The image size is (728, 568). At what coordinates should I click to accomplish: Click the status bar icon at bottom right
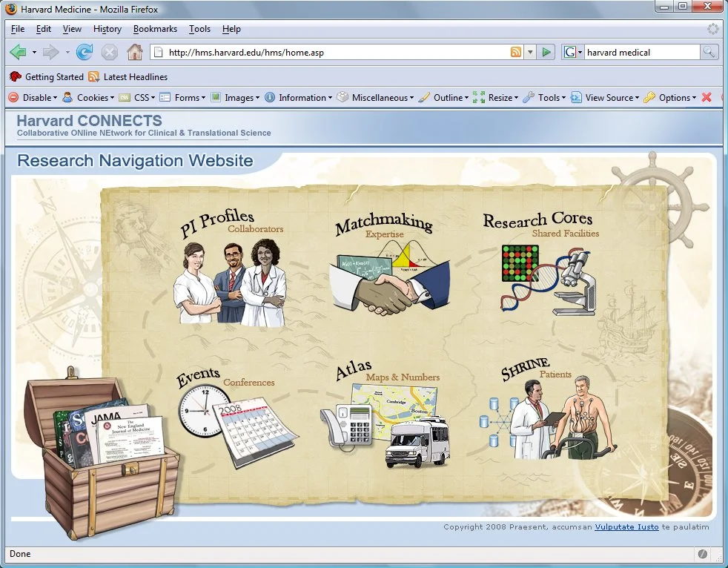[x=703, y=554]
